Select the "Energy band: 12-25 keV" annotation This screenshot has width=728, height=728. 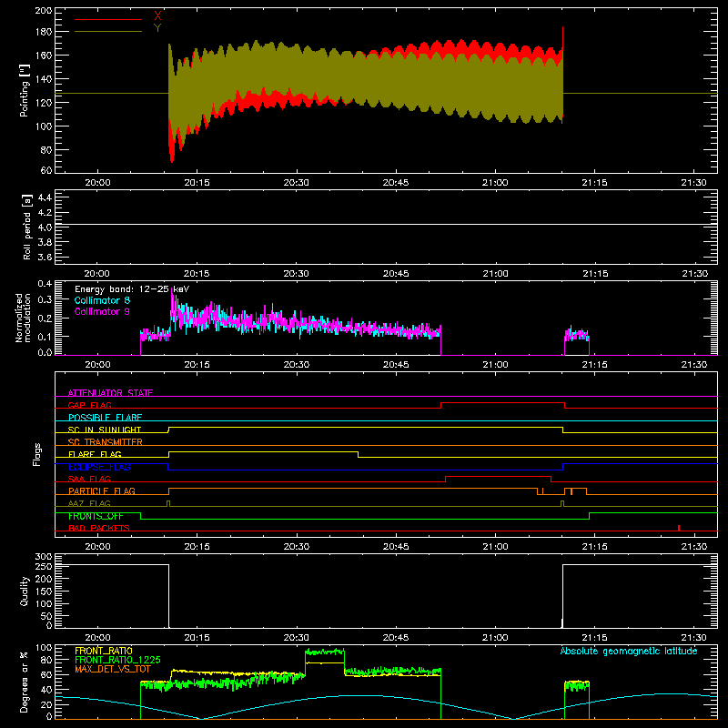point(132,289)
